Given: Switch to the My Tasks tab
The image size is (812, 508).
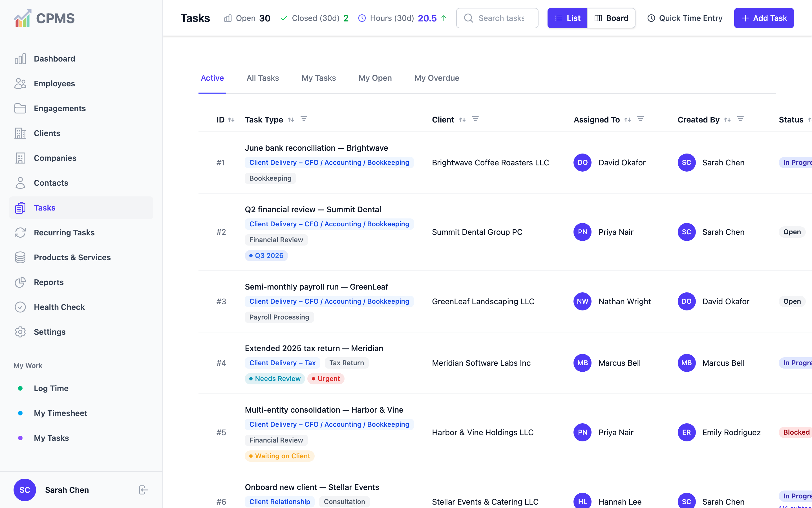Looking at the screenshot, I should [x=319, y=78].
